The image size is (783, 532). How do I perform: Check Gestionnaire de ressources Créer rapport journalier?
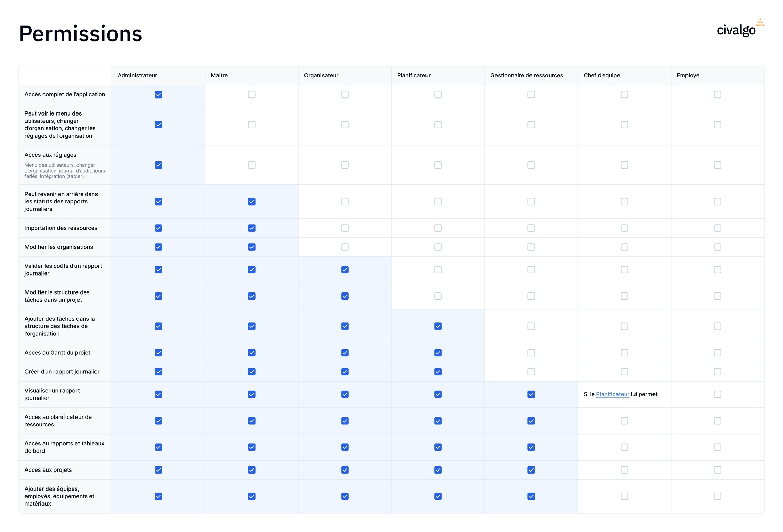tap(531, 372)
